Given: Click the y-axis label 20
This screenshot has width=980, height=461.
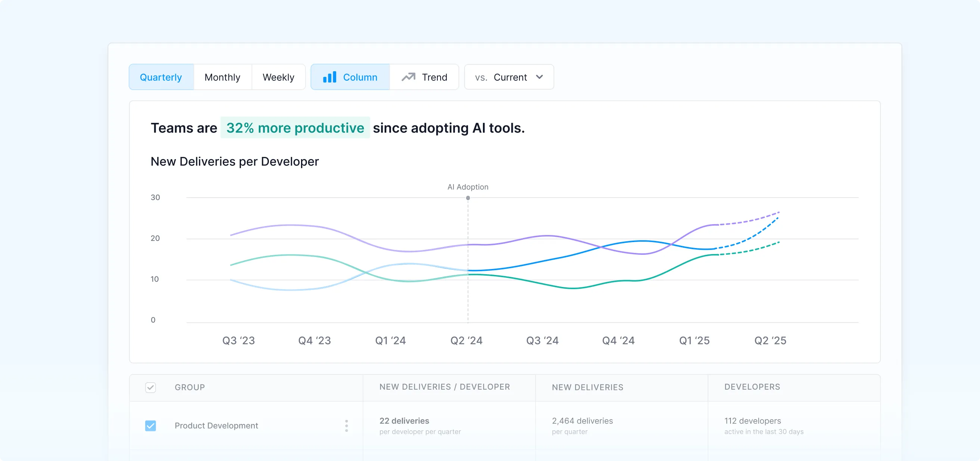Looking at the screenshot, I should [155, 238].
